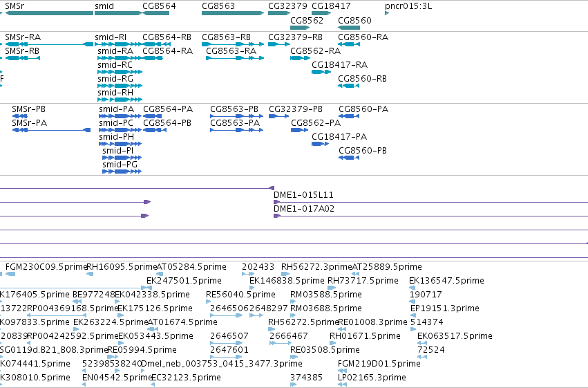Screen dimensions: 588x388
Task: Select protein CG8560-PA
Action: tap(363, 109)
